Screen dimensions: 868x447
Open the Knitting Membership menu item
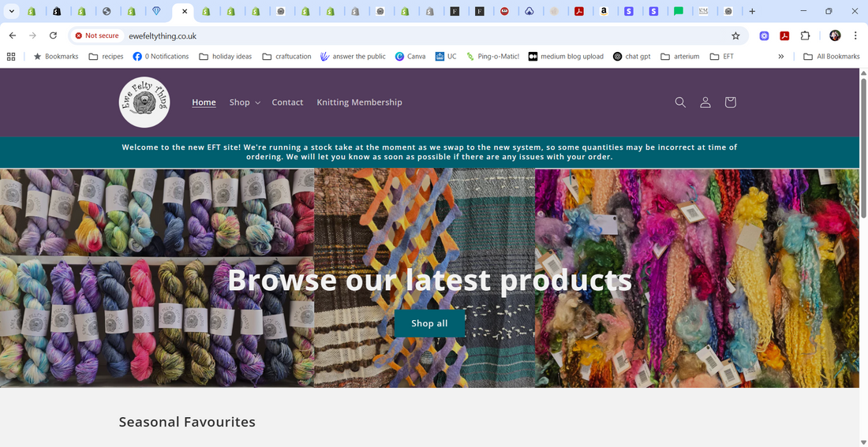[359, 102]
